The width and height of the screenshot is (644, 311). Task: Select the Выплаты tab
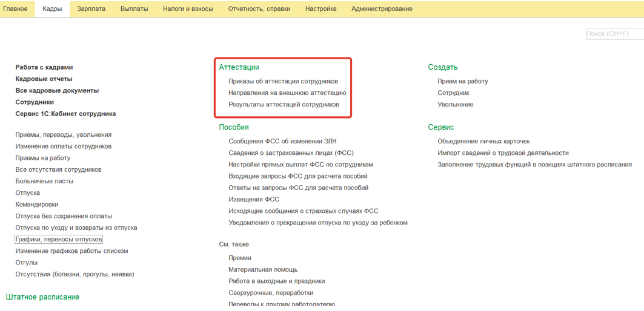click(x=134, y=9)
